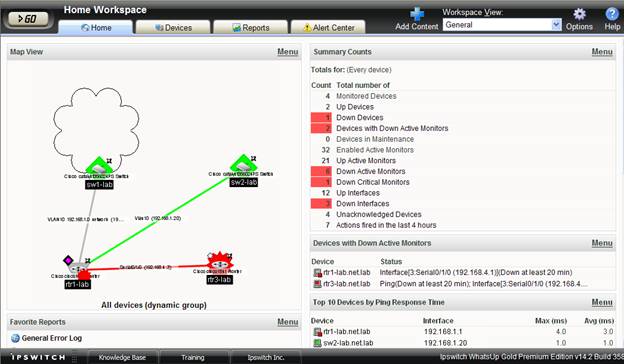Viewport: 624px width, 364px height.
Task: Click the Up Interfaces summary row
Action: 462,193
